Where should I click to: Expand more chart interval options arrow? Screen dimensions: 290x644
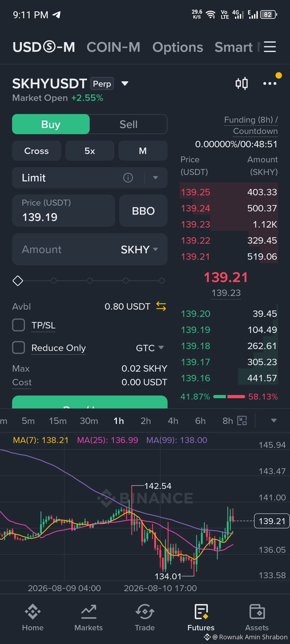tap(274, 420)
